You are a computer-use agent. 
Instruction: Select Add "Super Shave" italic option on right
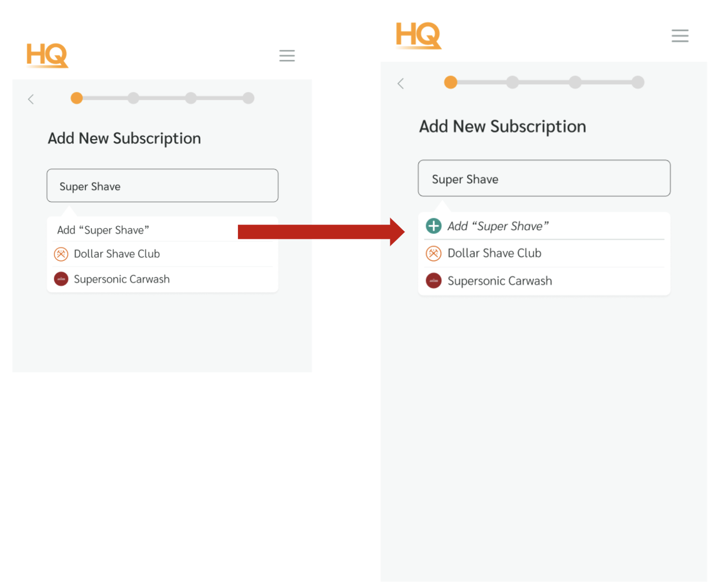click(x=498, y=226)
